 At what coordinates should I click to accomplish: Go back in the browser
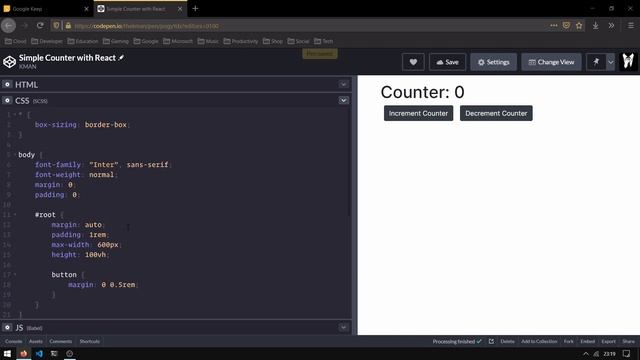pyautogui.click(x=9, y=25)
